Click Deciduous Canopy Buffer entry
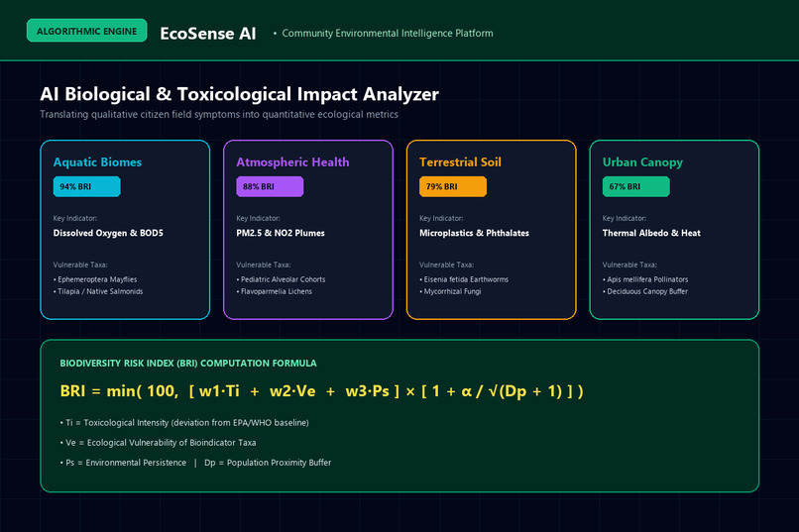Image resolution: width=799 pixels, height=532 pixels. (645, 291)
